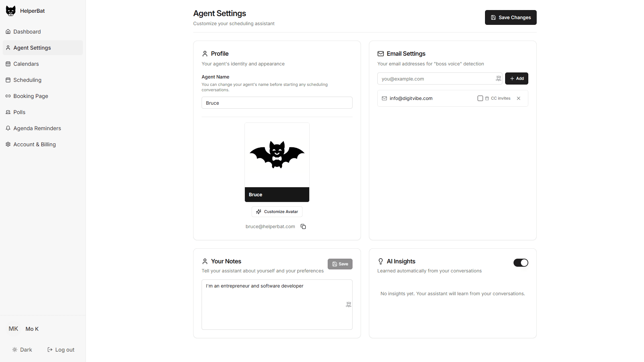The height and width of the screenshot is (362, 644).
Task: Click the Email Settings envelope icon
Action: pos(381,54)
